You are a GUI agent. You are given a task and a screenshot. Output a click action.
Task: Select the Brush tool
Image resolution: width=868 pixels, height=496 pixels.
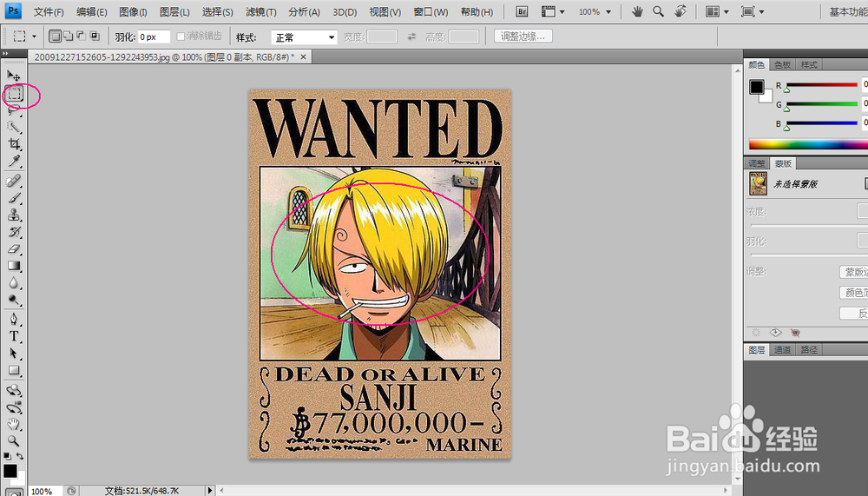coord(14,198)
